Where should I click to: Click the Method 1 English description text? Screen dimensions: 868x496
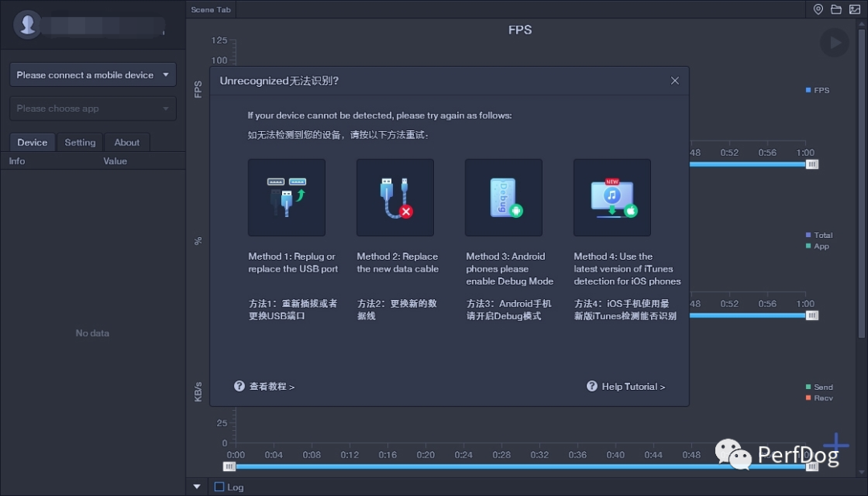(x=293, y=263)
